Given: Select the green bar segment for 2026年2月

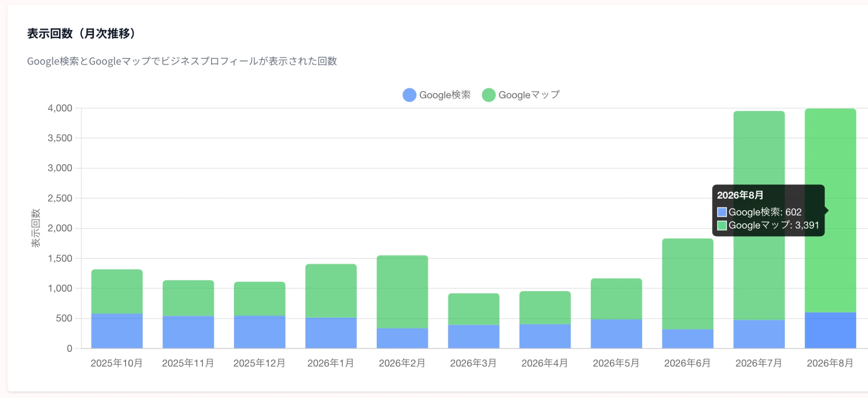Looking at the screenshot, I should (x=402, y=292).
